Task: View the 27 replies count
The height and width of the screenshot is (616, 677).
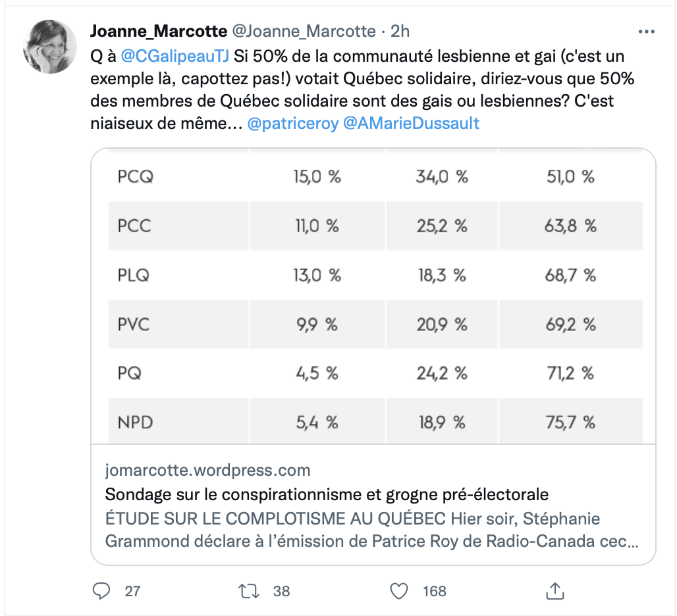Action: (x=132, y=591)
